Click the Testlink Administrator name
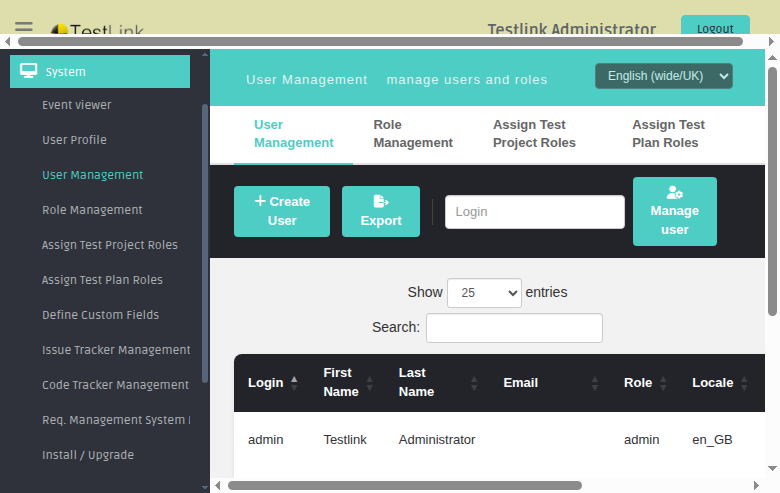 point(572,29)
